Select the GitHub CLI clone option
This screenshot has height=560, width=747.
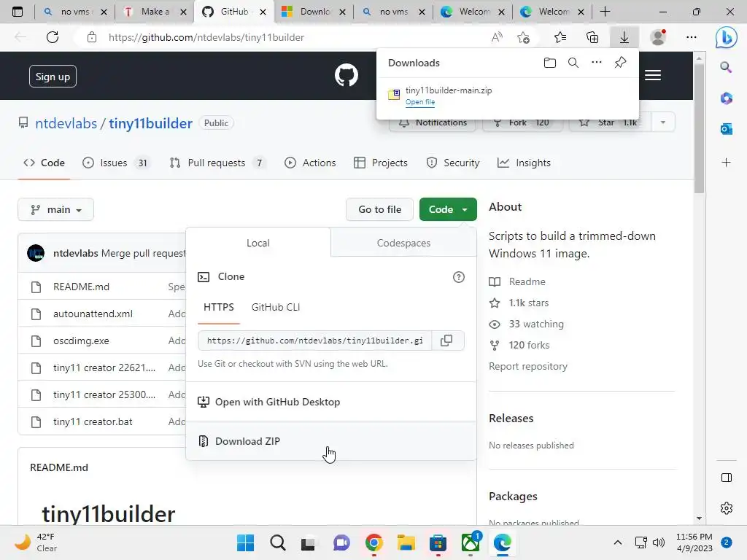(276, 307)
